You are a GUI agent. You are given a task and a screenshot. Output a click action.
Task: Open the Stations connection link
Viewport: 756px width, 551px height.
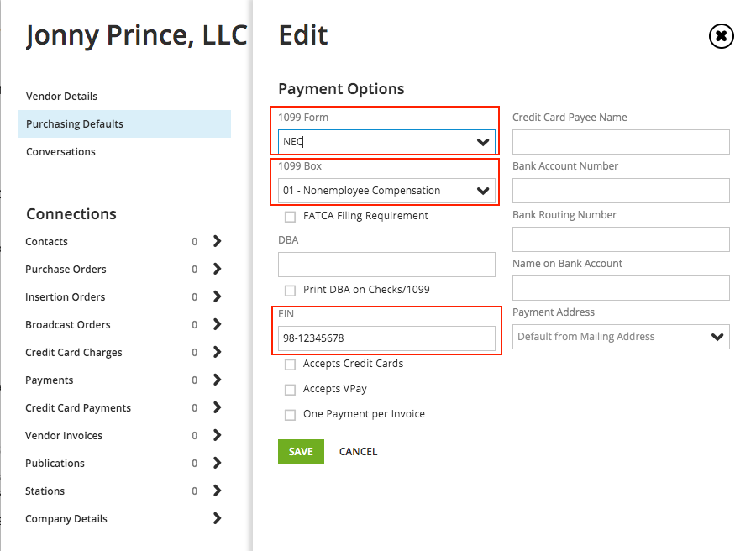point(45,491)
